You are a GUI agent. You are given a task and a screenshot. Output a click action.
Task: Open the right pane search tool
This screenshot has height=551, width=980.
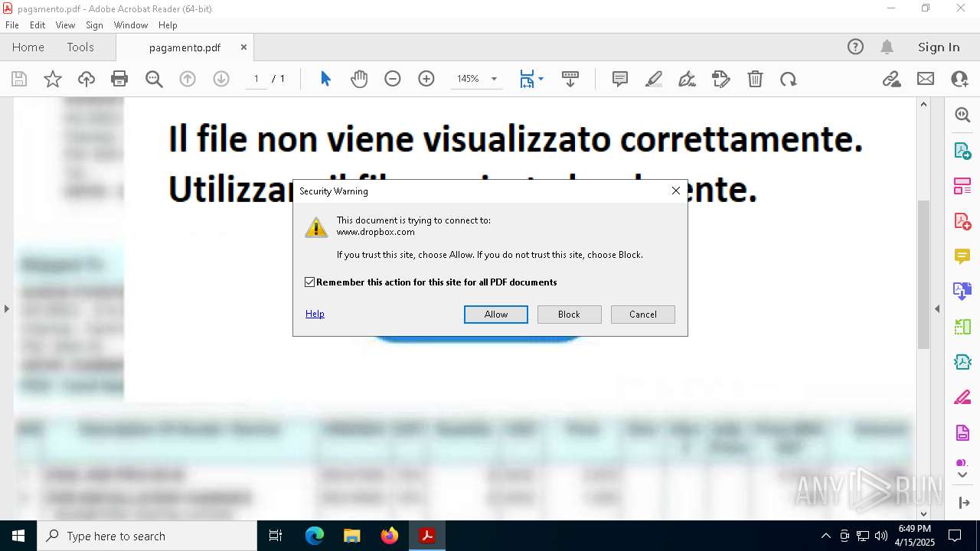962,115
